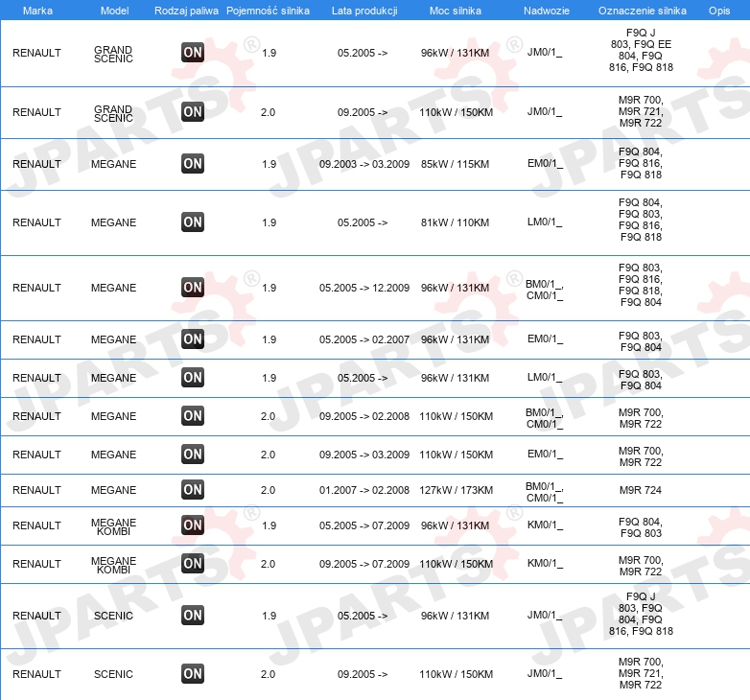This screenshot has width=750, height=700.
Task: Select the Pojemność silnika column header
Action: [268, 11]
